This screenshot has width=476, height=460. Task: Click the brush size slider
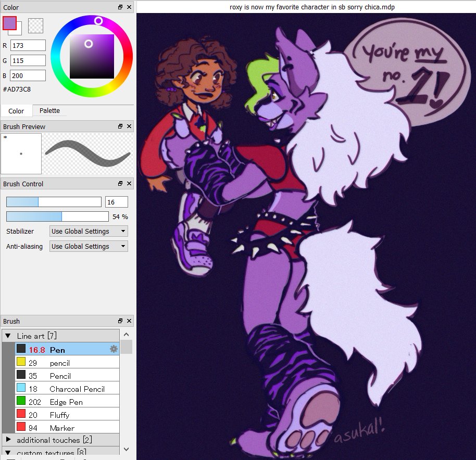coord(54,202)
